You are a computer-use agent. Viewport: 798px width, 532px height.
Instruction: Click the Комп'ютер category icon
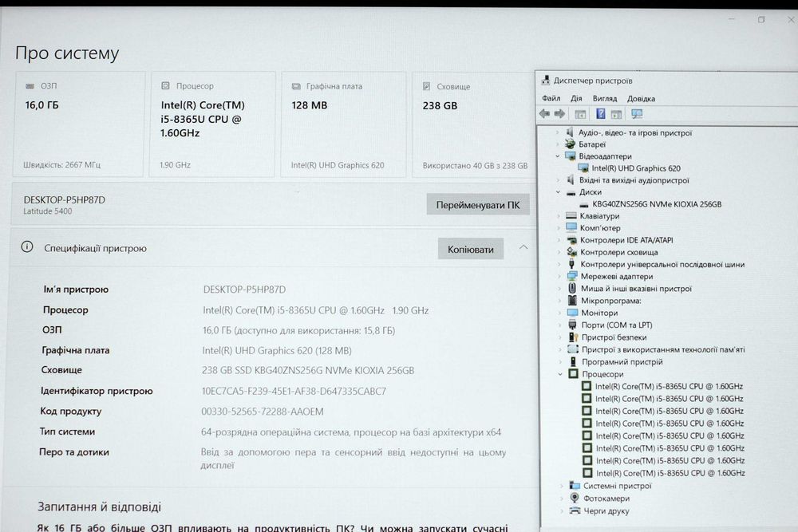(571, 228)
